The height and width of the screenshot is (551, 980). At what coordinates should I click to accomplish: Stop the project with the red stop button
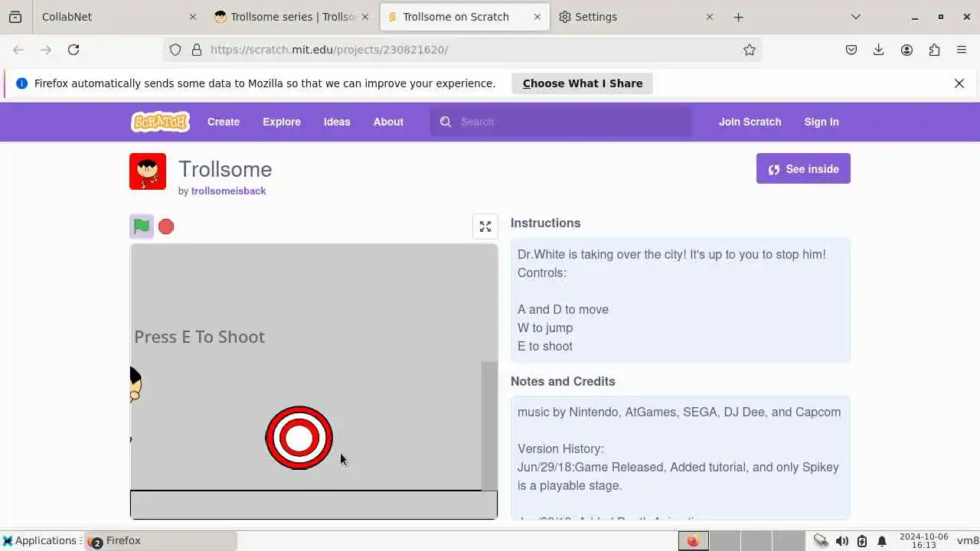pos(166,227)
